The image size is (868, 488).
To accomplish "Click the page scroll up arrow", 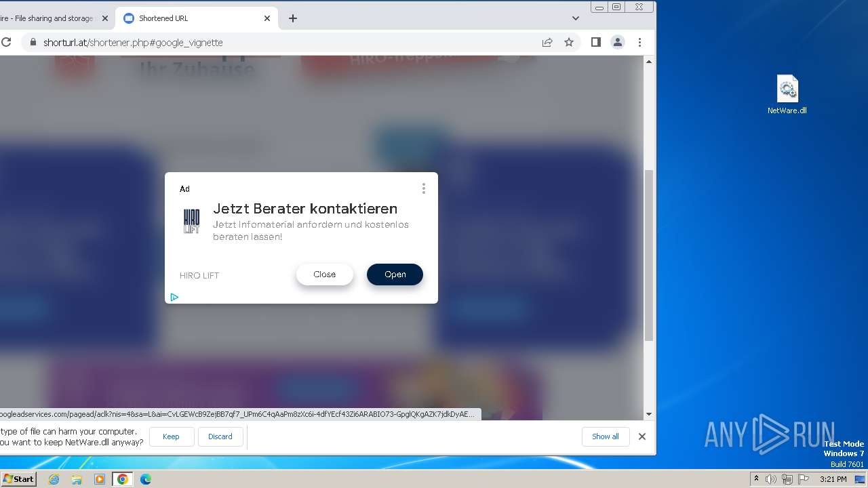I will click(x=649, y=62).
